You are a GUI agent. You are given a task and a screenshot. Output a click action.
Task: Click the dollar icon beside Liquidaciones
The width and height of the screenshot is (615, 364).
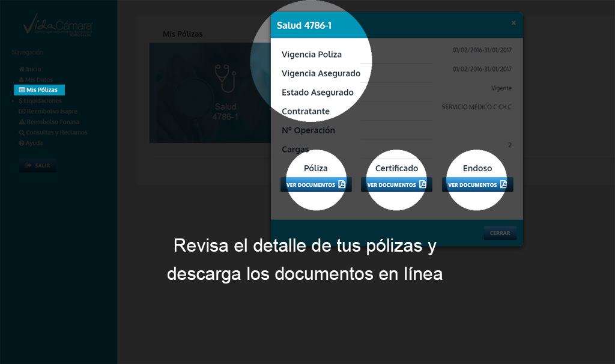[21, 101]
